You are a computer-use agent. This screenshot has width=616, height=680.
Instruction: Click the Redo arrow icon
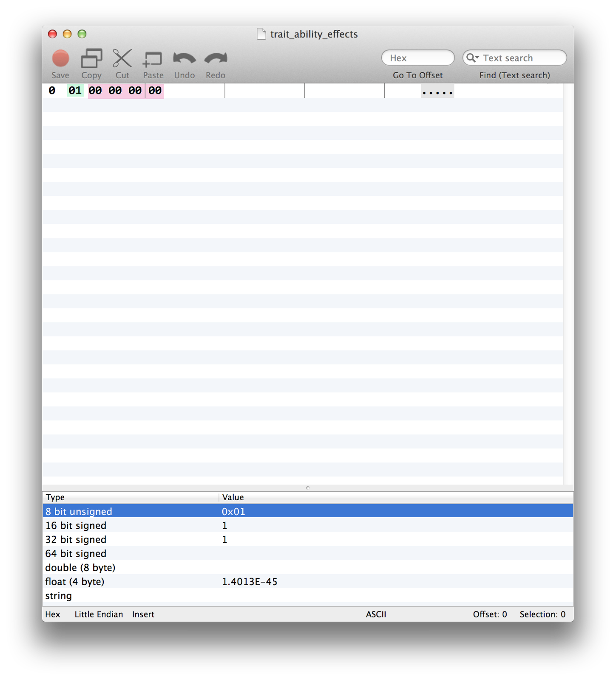pyautogui.click(x=216, y=59)
